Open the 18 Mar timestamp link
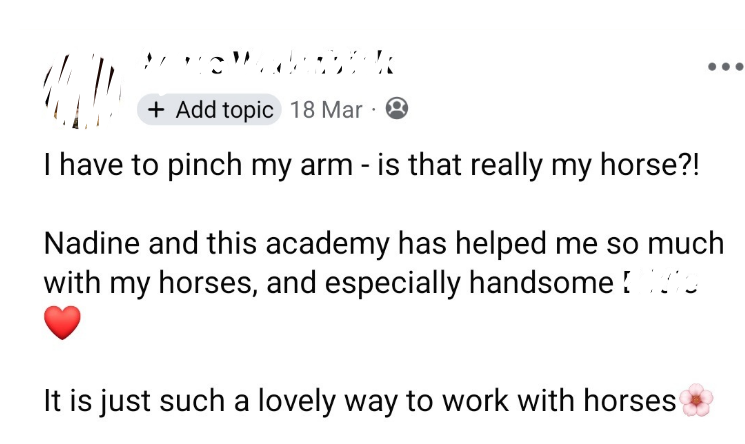This screenshot has height=444, width=745. pyautogui.click(x=325, y=109)
